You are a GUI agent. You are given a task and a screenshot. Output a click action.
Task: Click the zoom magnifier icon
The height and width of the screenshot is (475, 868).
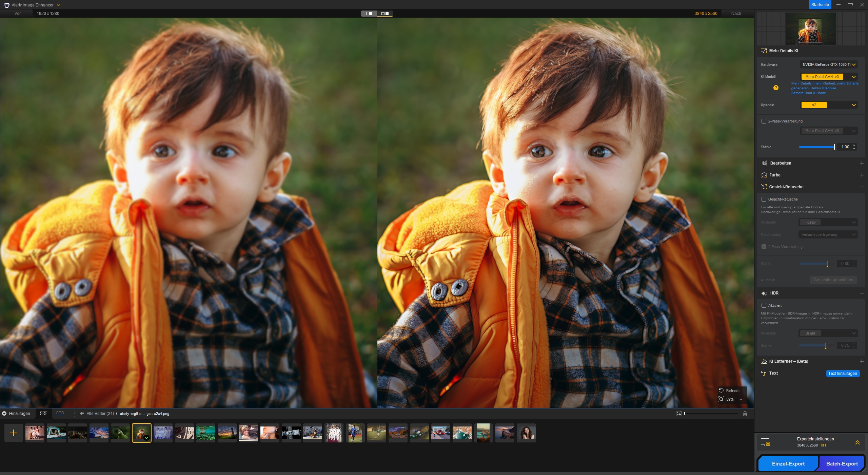coord(722,399)
